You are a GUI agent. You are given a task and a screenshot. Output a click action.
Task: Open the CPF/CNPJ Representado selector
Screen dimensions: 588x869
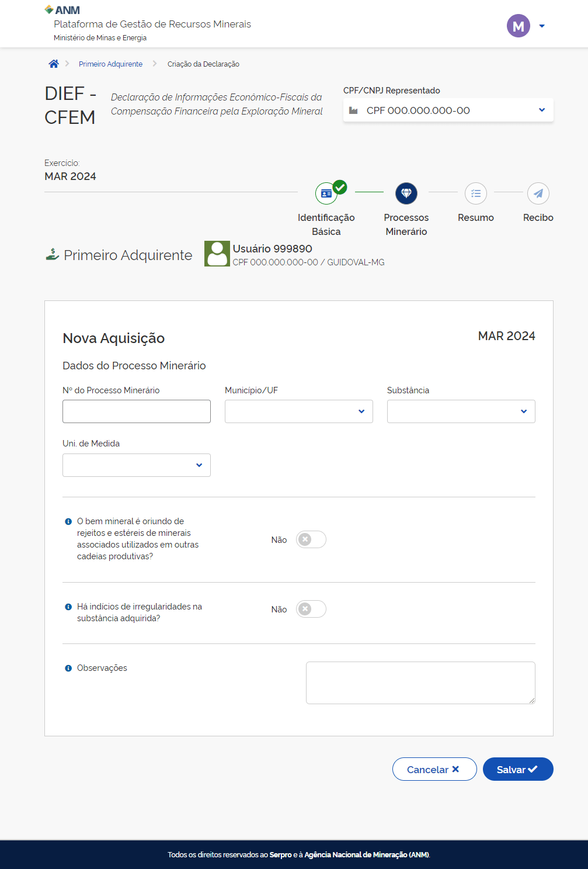pos(448,110)
